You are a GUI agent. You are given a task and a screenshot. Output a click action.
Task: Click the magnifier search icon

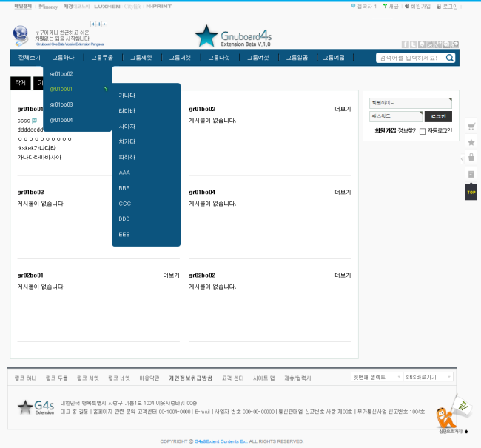coord(450,58)
